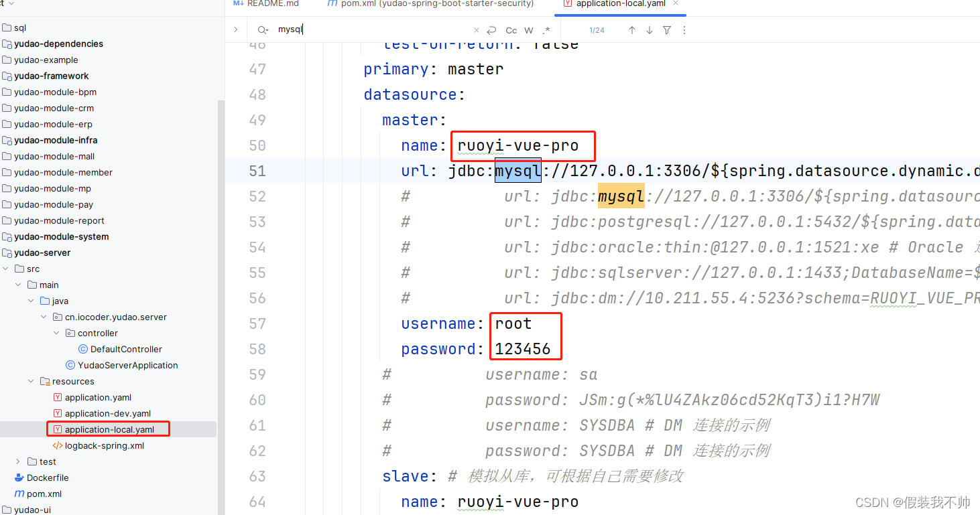Select yudao-server module in tree
The width and height of the screenshot is (980, 515).
(x=42, y=252)
